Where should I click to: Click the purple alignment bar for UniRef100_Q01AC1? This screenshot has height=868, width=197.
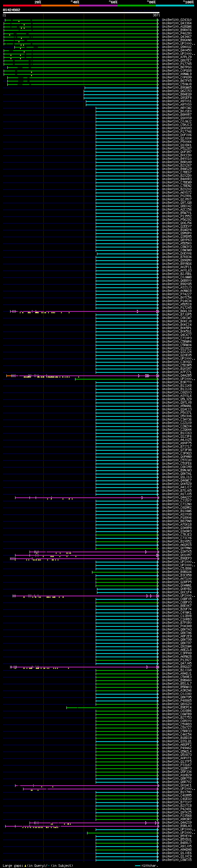(x=87, y=785)
